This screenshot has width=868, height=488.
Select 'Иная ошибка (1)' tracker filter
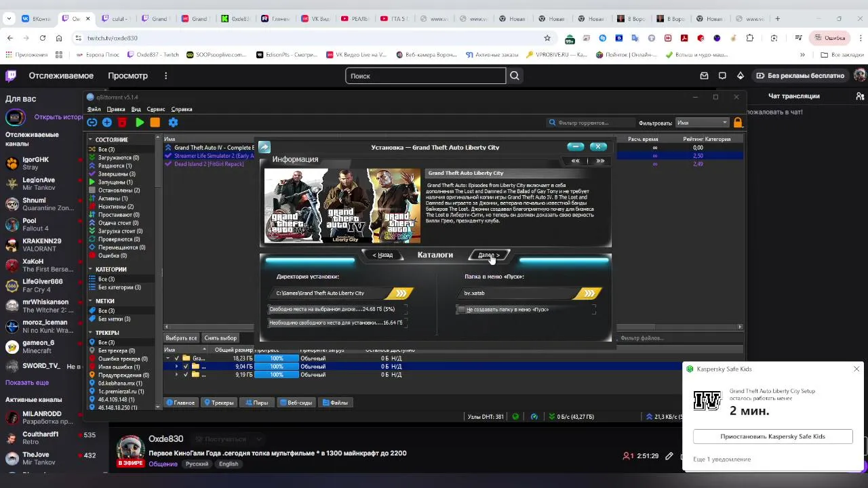pyautogui.click(x=119, y=367)
